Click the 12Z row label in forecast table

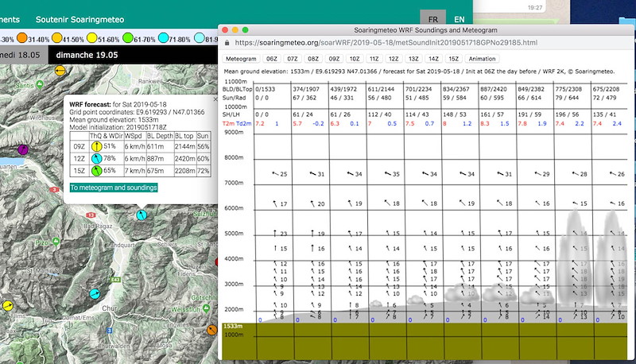tap(79, 158)
